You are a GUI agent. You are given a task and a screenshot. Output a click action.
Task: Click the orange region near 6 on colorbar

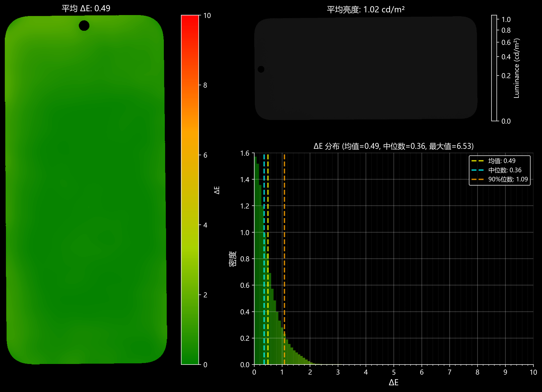coord(190,153)
